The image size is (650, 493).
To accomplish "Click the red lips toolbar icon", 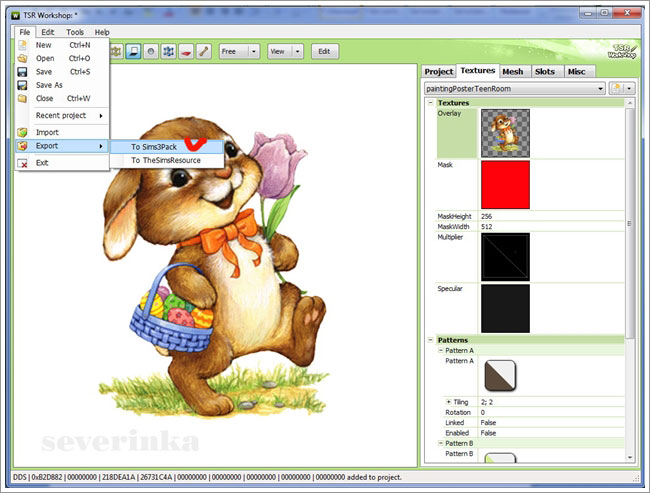I will click(x=185, y=51).
